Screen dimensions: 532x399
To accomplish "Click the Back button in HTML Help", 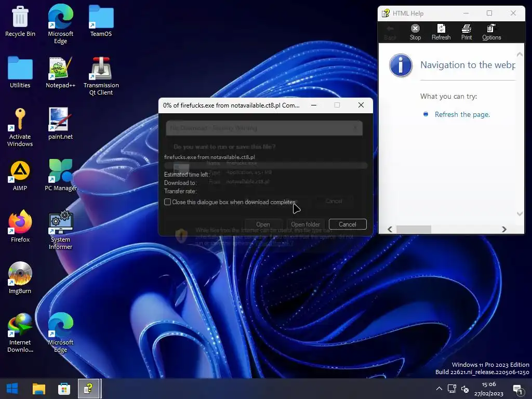I will [x=390, y=32].
